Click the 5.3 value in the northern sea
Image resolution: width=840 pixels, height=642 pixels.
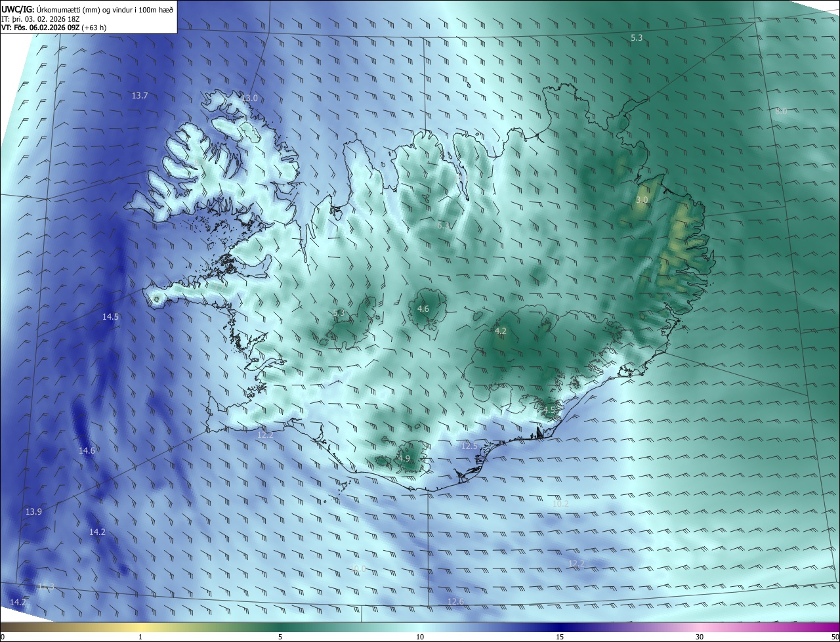pos(637,38)
